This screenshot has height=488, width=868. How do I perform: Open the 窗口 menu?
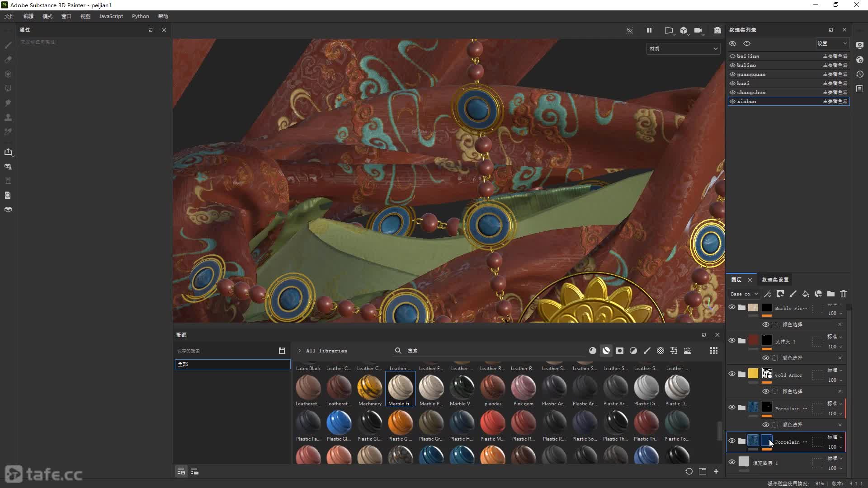[x=66, y=16]
